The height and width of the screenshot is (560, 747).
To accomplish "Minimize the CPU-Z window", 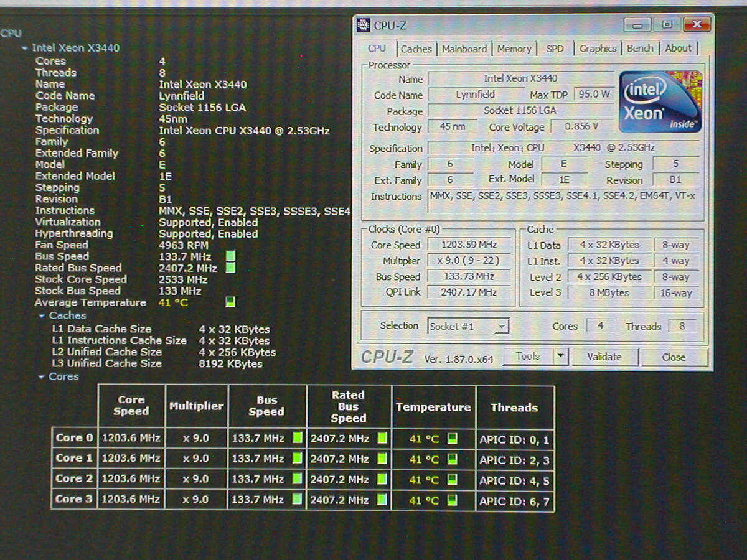I will [639, 25].
